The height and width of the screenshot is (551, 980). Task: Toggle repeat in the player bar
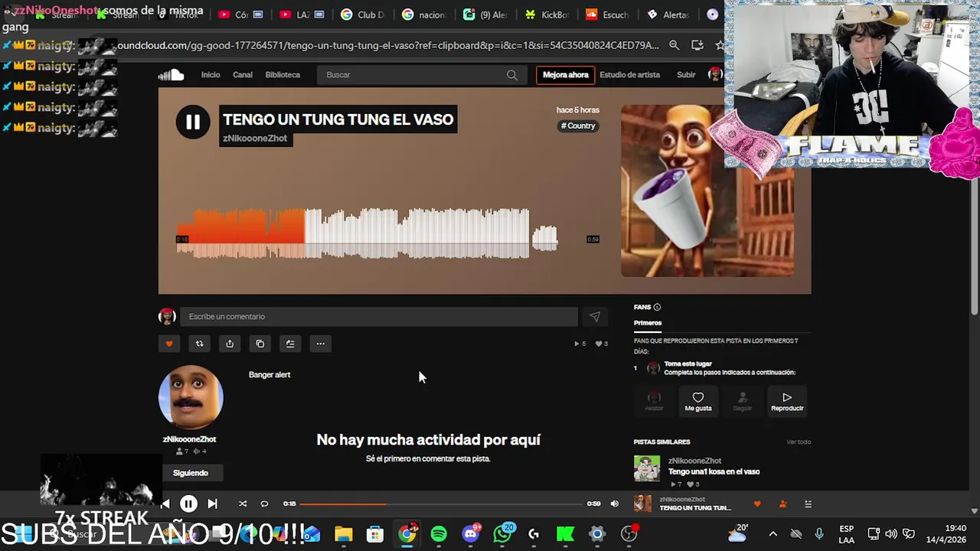[264, 504]
